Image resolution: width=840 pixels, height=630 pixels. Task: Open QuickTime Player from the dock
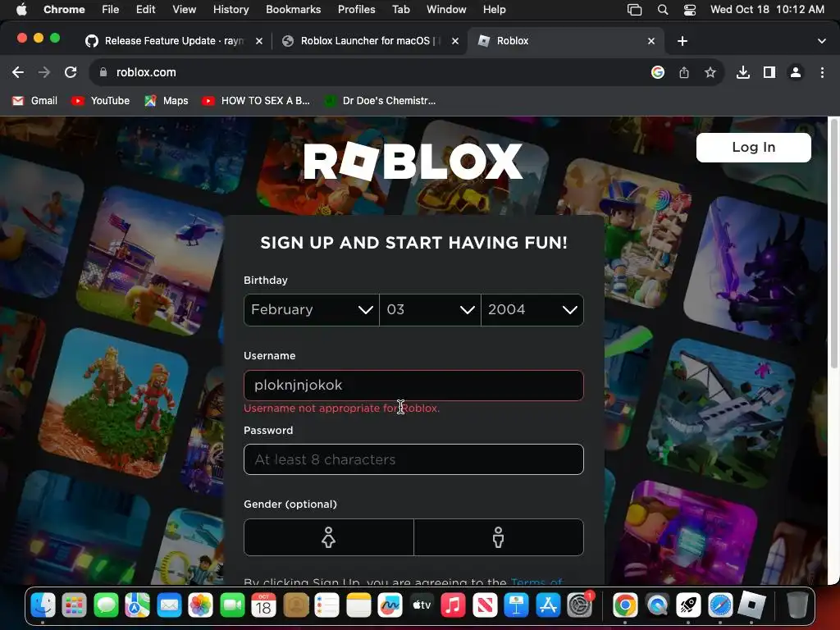[x=657, y=606]
